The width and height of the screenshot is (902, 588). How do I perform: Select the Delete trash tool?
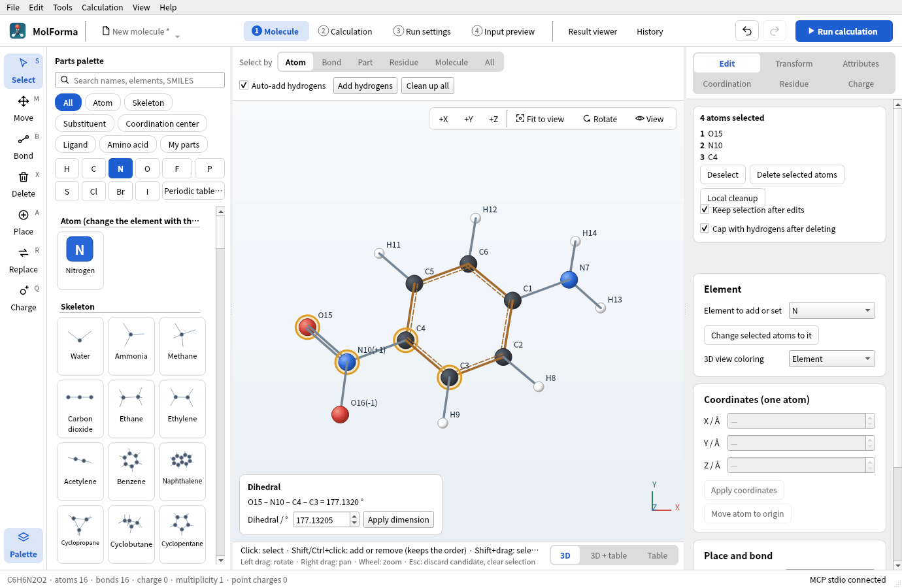click(24, 184)
